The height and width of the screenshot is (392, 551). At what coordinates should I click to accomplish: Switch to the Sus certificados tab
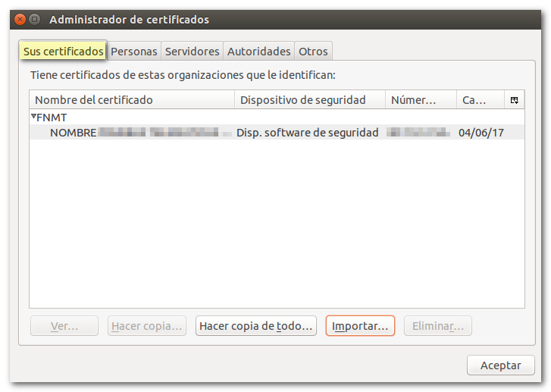point(63,52)
